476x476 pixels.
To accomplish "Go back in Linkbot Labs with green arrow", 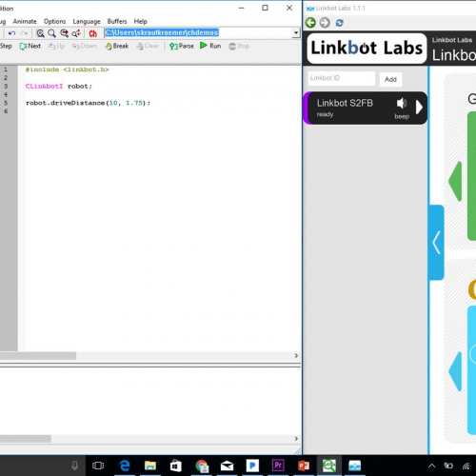I will [310, 23].
